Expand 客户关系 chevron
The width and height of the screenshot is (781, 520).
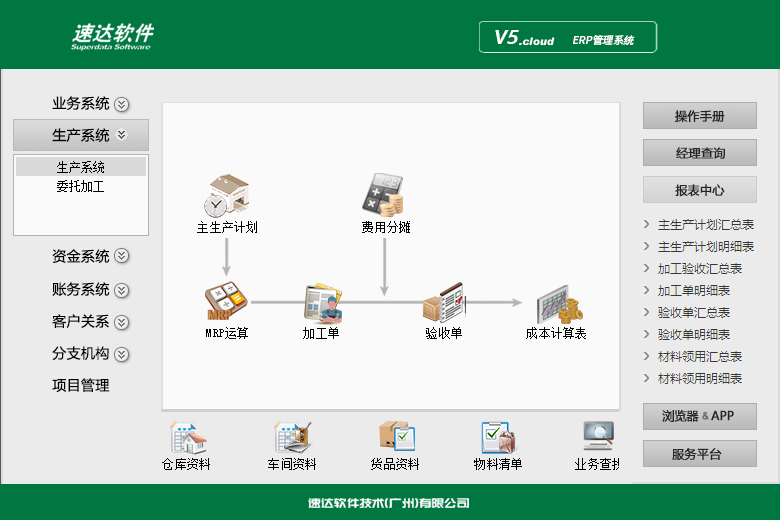click(122, 322)
